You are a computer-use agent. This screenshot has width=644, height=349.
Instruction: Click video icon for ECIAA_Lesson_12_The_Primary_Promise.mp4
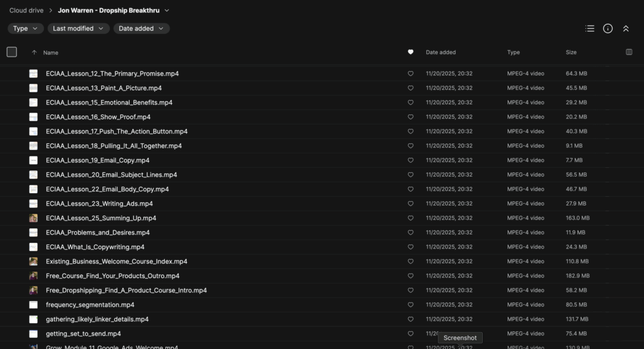point(33,74)
